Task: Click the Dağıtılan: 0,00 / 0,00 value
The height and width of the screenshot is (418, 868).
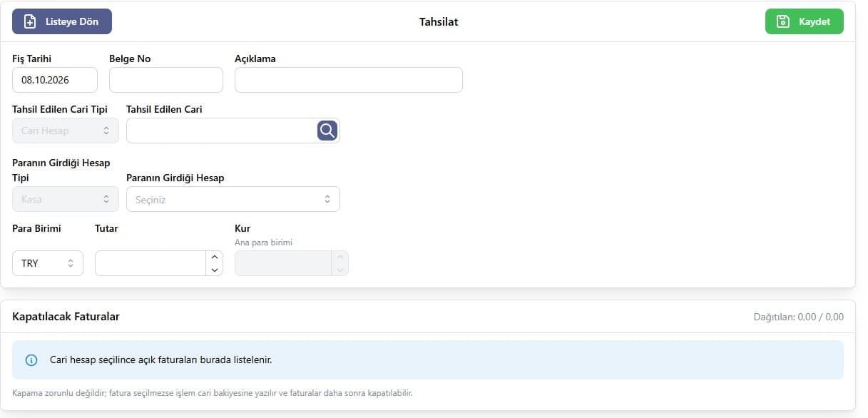Action: tap(799, 317)
